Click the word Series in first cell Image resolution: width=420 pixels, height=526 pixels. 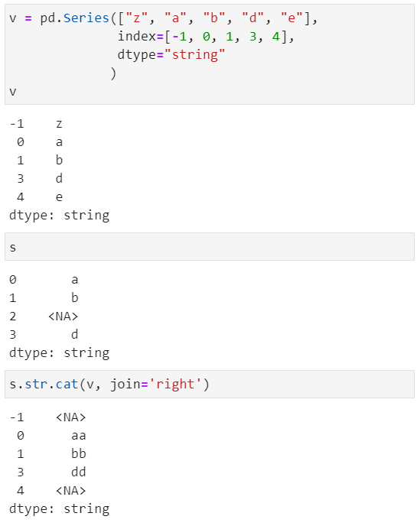tap(86, 18)
